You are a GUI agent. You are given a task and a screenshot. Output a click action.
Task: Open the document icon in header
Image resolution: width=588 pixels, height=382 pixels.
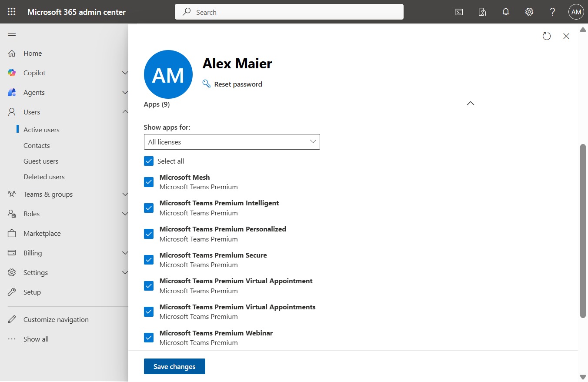click(x=482, y=12)
